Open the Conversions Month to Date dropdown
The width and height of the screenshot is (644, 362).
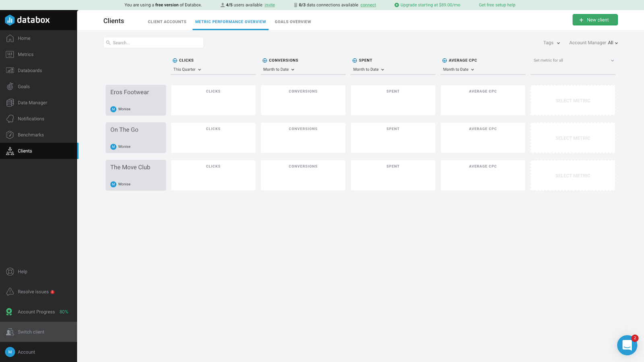(x=279, y=70)
